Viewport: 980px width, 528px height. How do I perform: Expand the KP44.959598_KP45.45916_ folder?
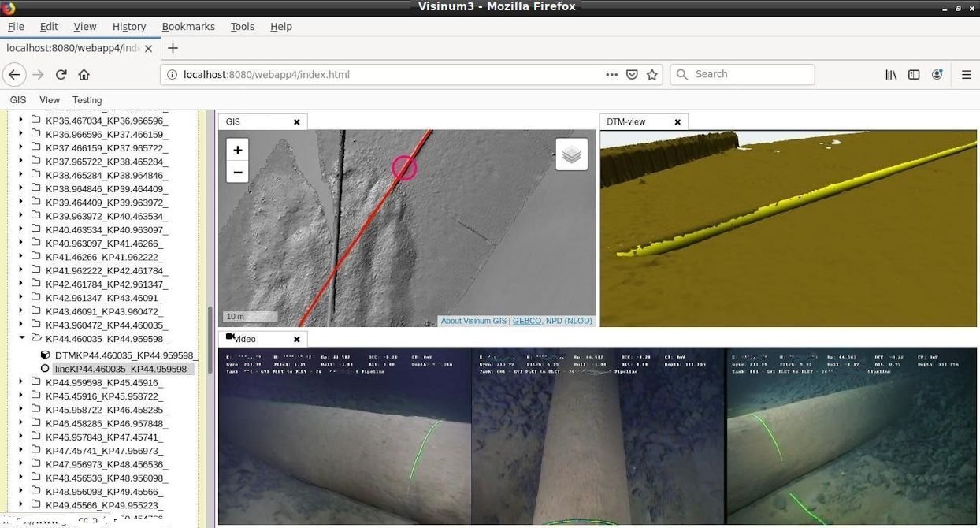(x=20, y=382)
